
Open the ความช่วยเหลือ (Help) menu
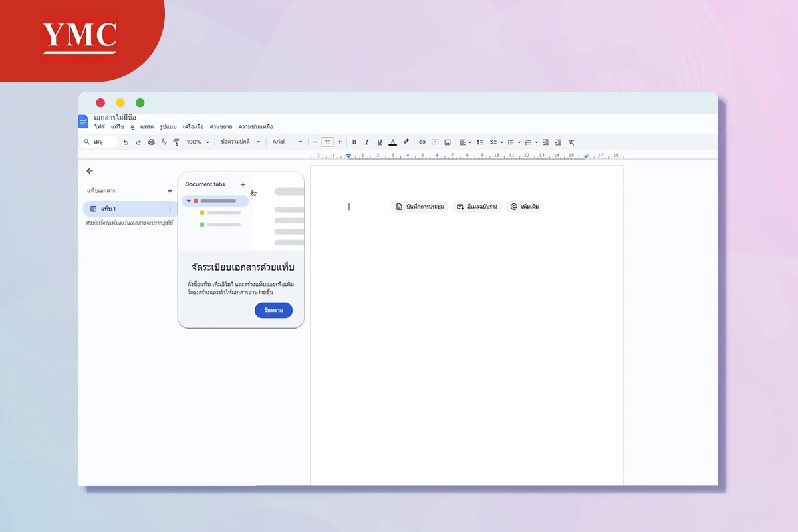click(256, 126)
